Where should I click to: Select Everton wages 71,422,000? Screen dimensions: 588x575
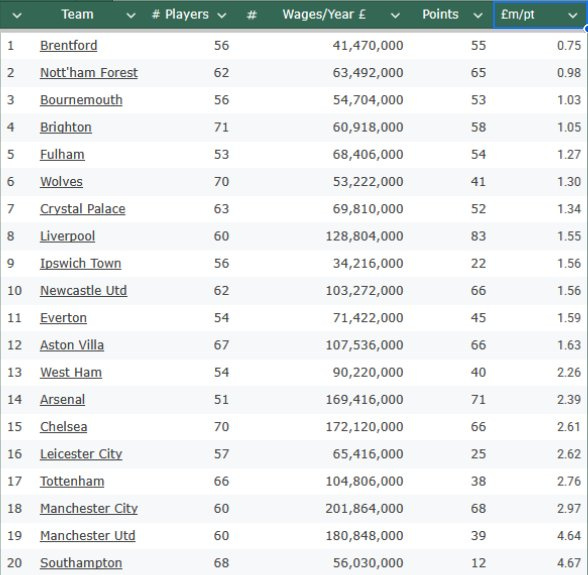(x=368, y=318)
